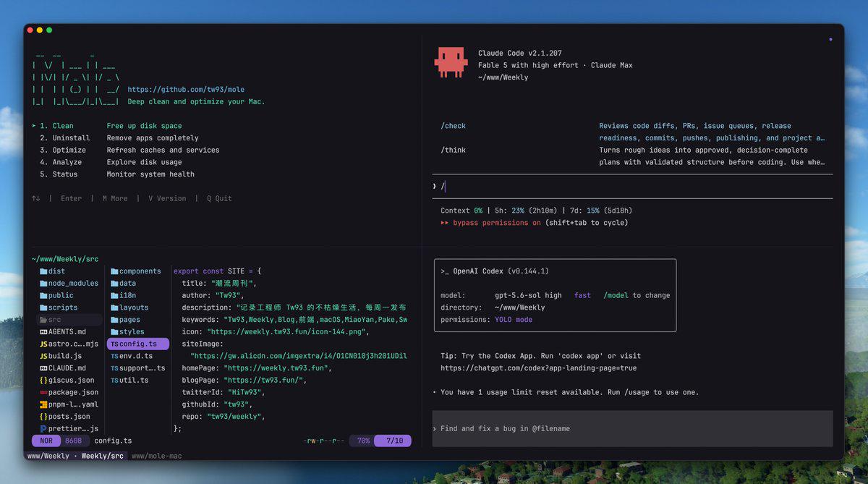Select the node_modules folder icon
Viewport: 868px width, 484px height.
(x=43, y=284)
